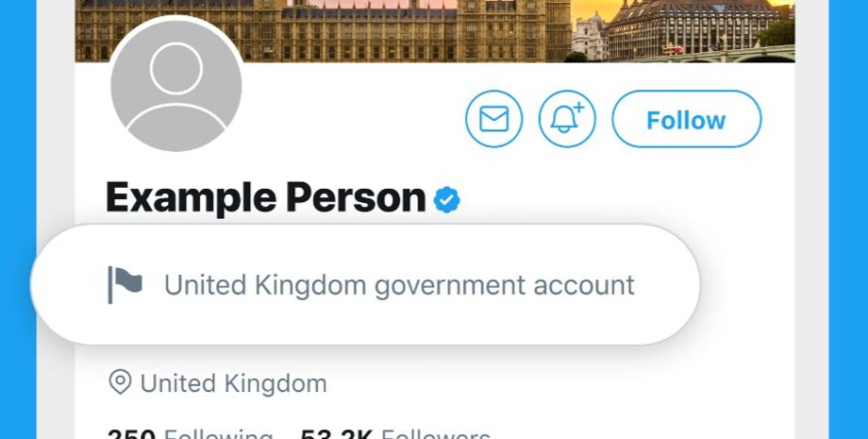Click the envelope message icon
This screenshot has width=868, height=439.
(x=494, y=120)
